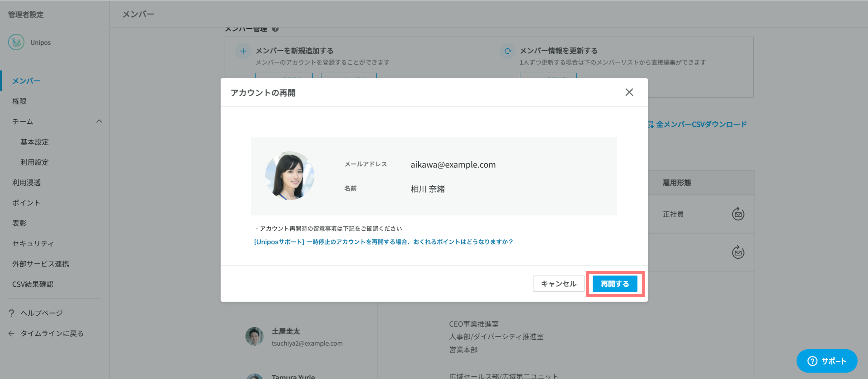Viewport: 868px width, 379px height.
Task: Open 表彰 in sidebar
Action: (19, 223)
